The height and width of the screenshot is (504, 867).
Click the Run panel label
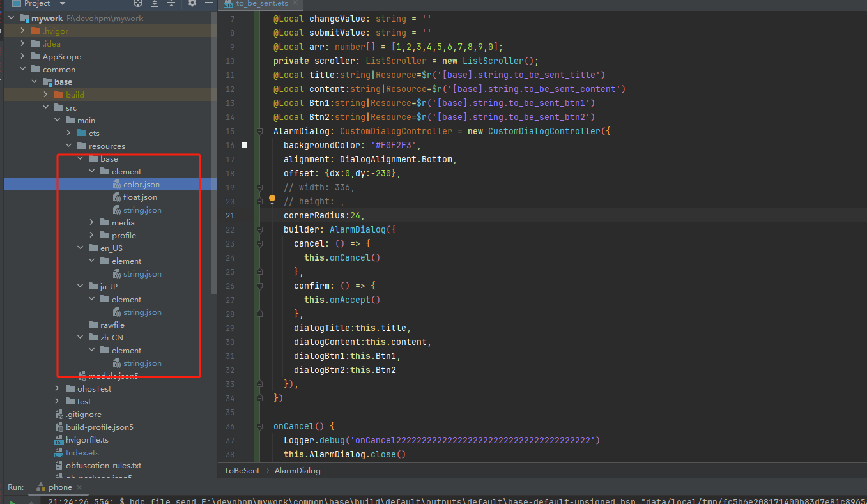(x=15, y=487)
